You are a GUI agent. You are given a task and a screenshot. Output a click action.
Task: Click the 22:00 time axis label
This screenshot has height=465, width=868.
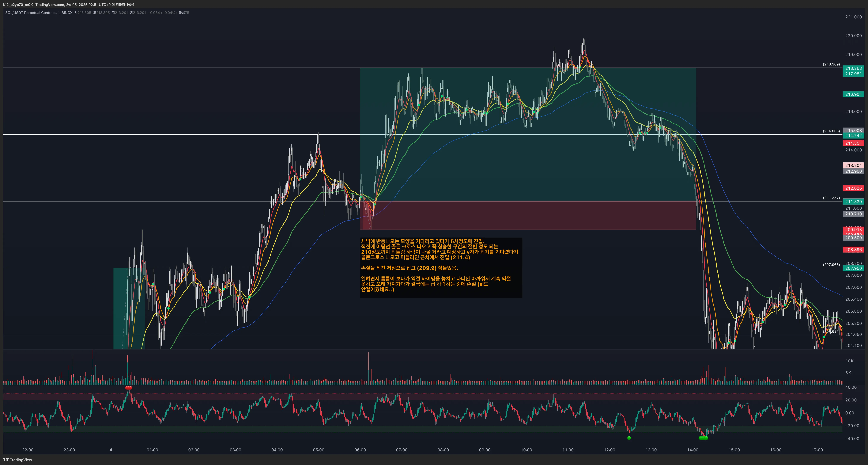point(28,450)
